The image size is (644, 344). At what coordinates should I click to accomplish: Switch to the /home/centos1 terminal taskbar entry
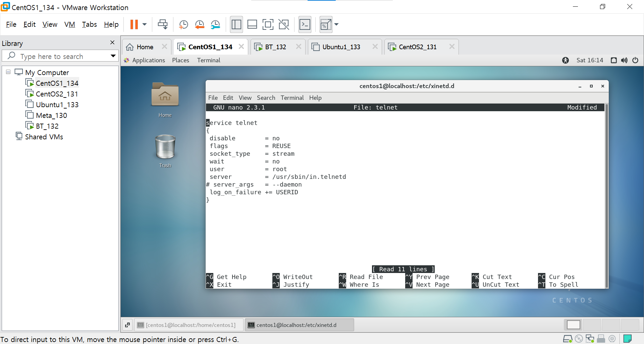(189, 325)
